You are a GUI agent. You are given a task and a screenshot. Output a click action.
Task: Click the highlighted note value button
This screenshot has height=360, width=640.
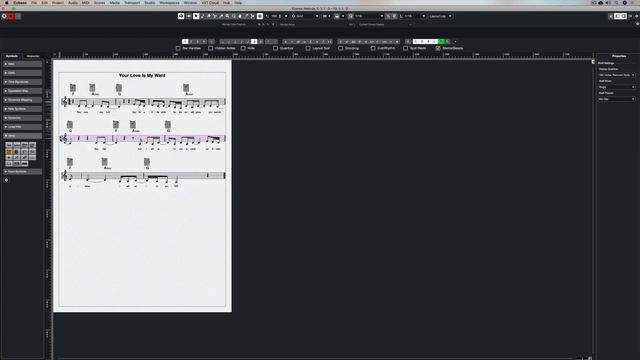pos(254,42)
